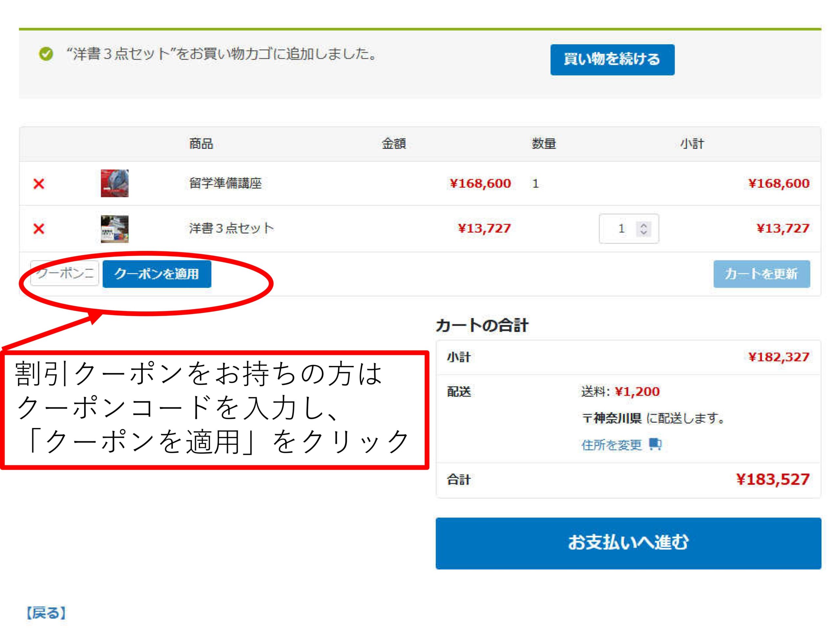Increase 洋書3点セット quantity with up arrow
The image size is (840, 634).
643,225
